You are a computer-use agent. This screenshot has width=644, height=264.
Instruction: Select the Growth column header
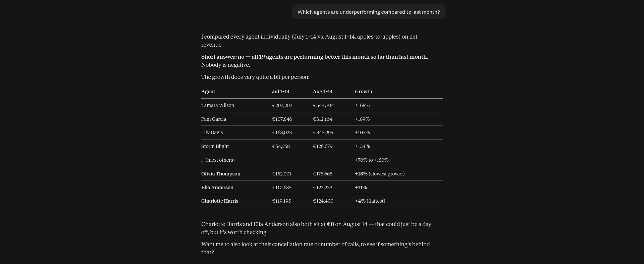(364, 92)
